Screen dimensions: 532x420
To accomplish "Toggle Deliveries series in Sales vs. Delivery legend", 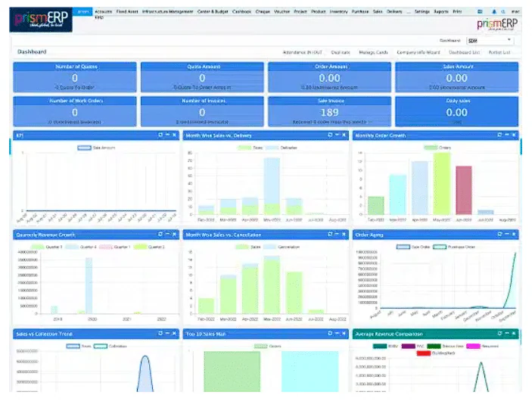I will click(x=281, y=148).
